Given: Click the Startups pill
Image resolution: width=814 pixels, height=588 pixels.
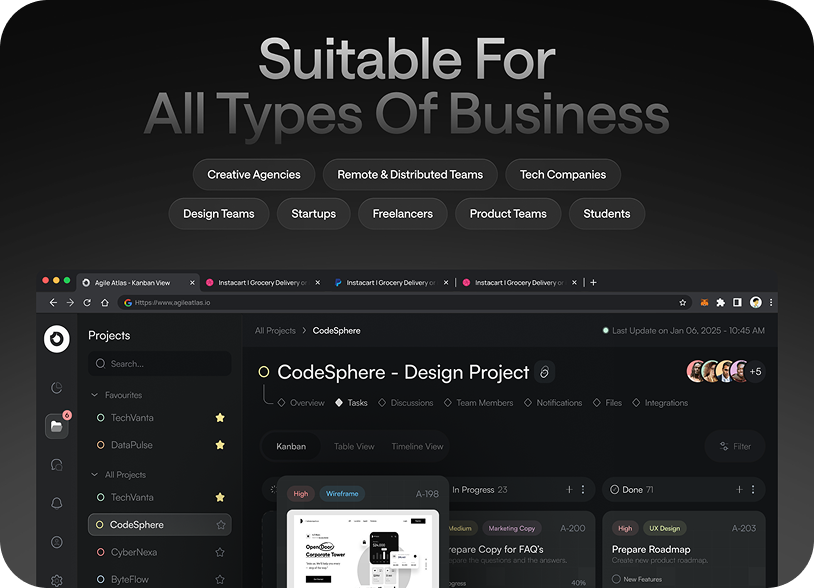Looking at the screenshot, I should point(314,213).
